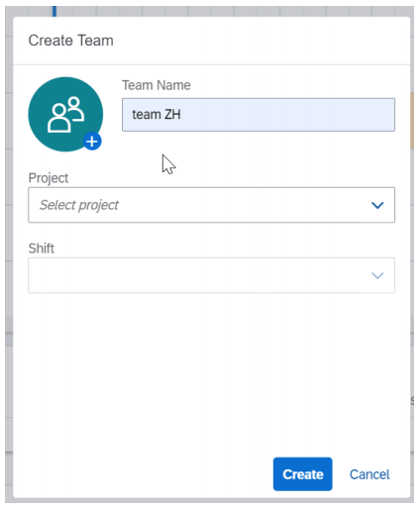Click the Create Team dialog title
419x510 pixels.
pos(71,41)
